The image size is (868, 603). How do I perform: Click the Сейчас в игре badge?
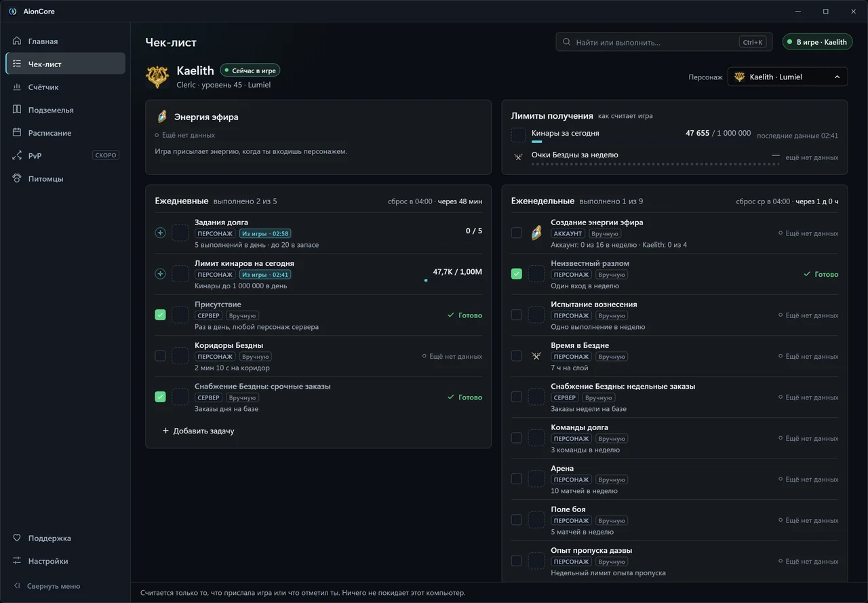pos(250,71)
